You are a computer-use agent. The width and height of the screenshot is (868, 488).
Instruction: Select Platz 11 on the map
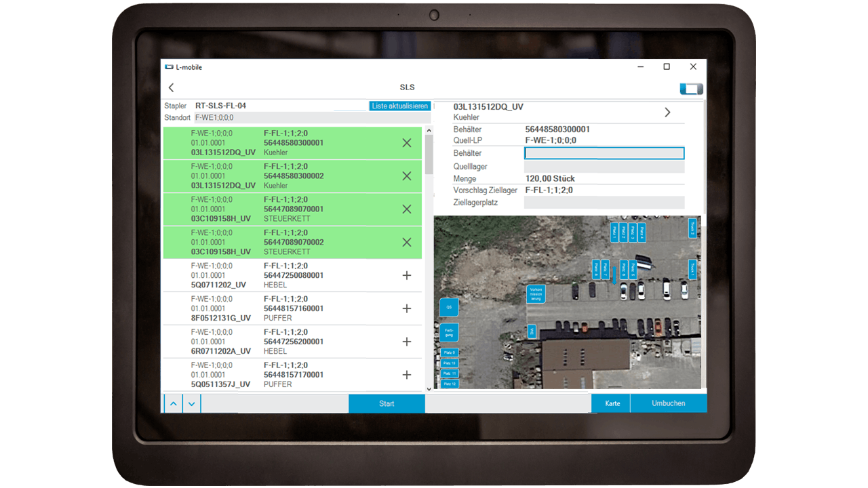[x=450, y=373]
